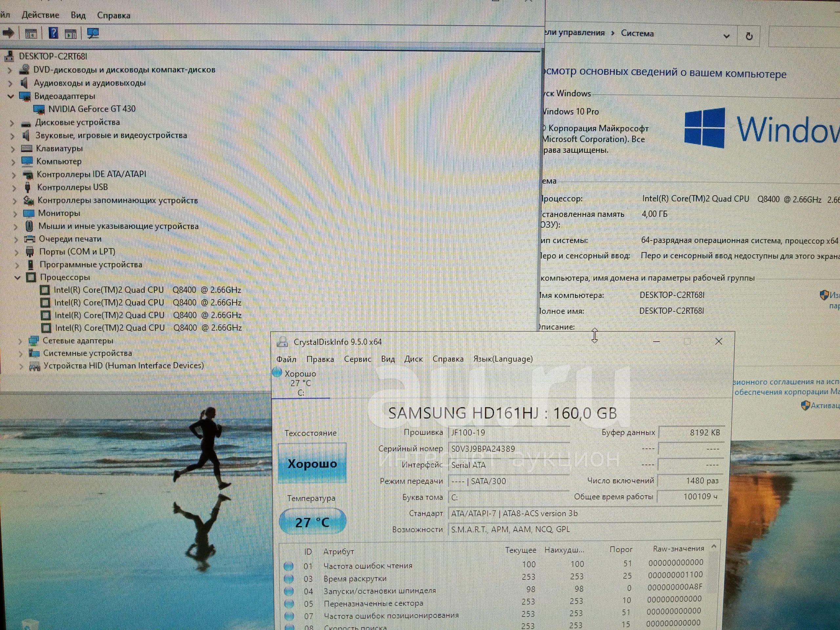Expand the Программные устройства node
Viewport: 840px width, 630px height.
[x=17, y=265]
